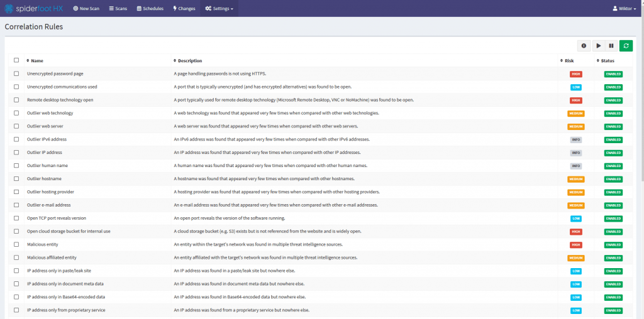Screen dimensions: 644x319
Task: Select the Unencrypted password page checkbox
Action: (x=16, y=73)
